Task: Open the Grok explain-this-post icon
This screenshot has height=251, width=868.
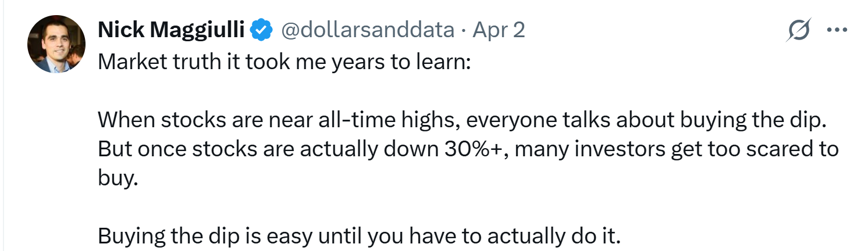Action: coord(798,30)
